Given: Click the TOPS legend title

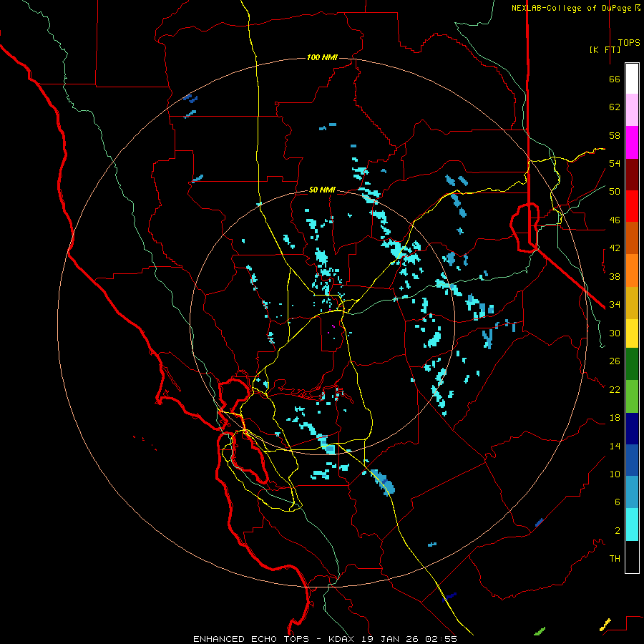Looking at the screenshot, I should 629,42.
